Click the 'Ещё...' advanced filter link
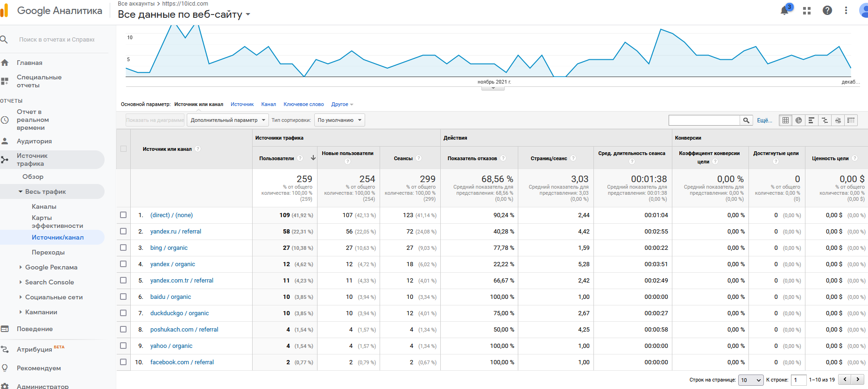This screenshot has height=389, width=868. click(764, 120)
